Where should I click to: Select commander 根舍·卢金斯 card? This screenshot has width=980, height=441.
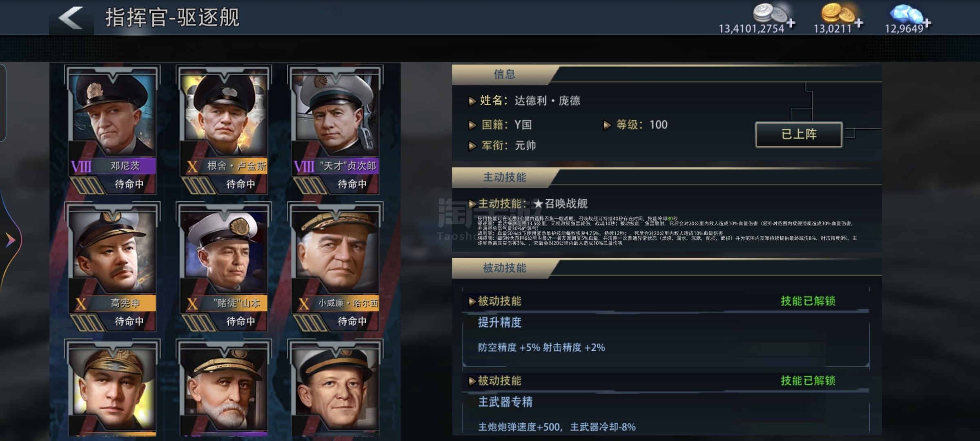point(224,130)
